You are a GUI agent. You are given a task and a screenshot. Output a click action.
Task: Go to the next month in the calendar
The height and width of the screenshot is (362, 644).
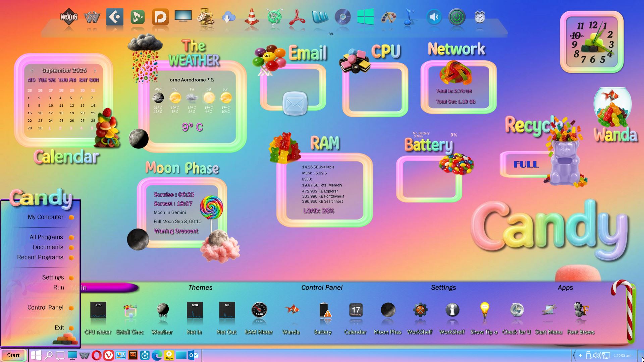tap(95, 70)
